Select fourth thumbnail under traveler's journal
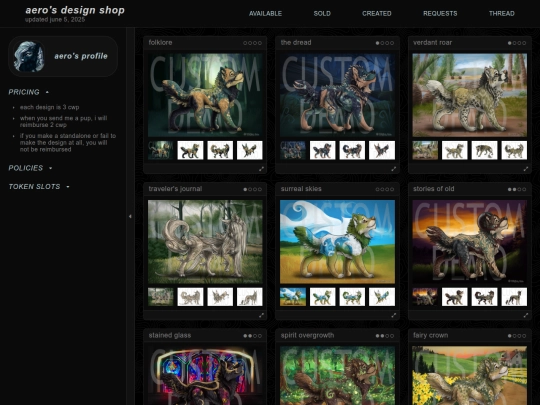This screenshot has width=540, height=405. [250, 297]
